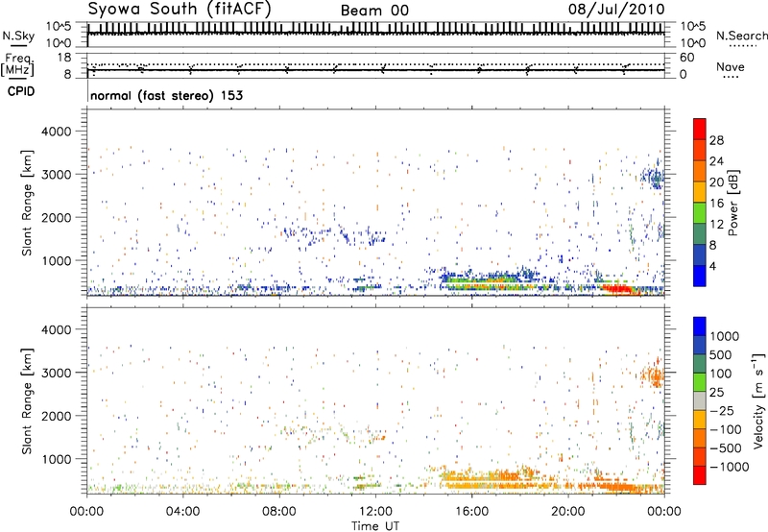The image size is (768, 532).
Task: Click the '12:00' time axis tick
Action: pyautogui.click(x=375, y=512)
